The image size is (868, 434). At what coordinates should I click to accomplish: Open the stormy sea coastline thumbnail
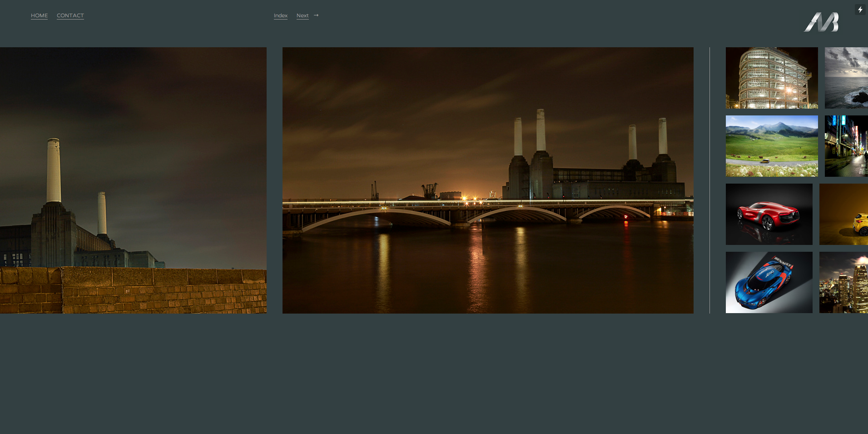tap(846, 78)
